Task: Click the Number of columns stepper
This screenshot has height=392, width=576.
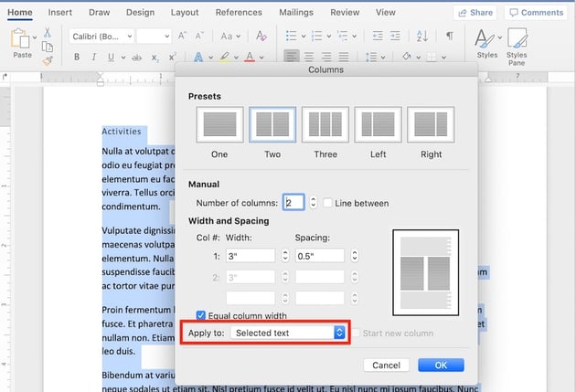Action: 313,202
